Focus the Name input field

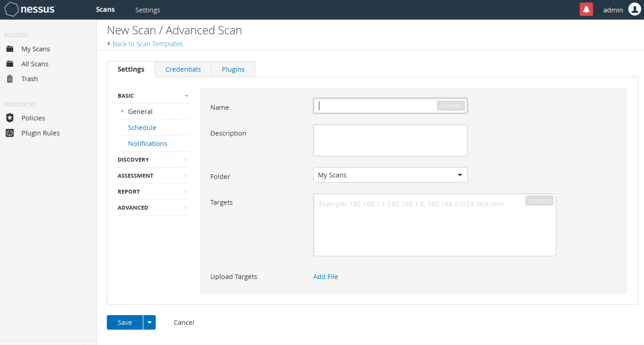(x=390, y=106)
